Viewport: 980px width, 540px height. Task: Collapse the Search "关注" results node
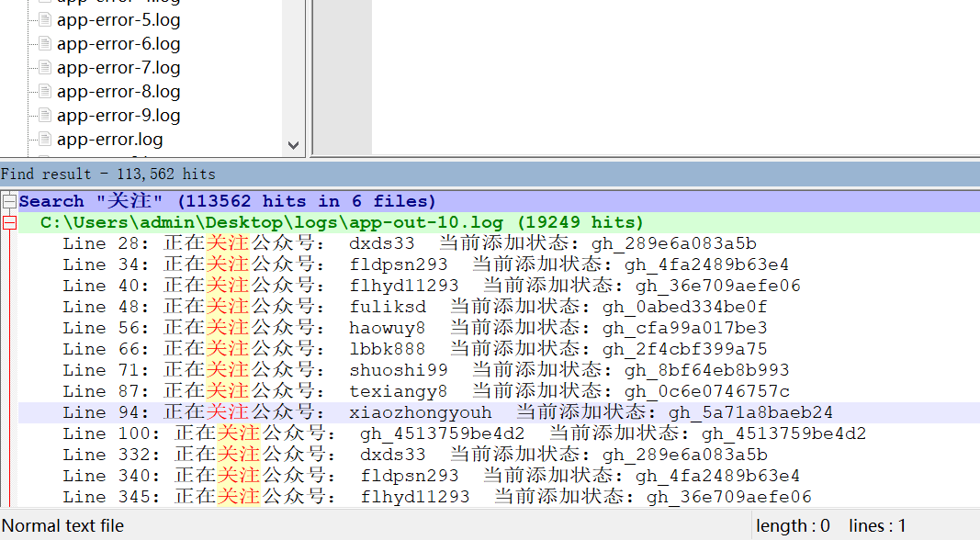pos(9,201)
